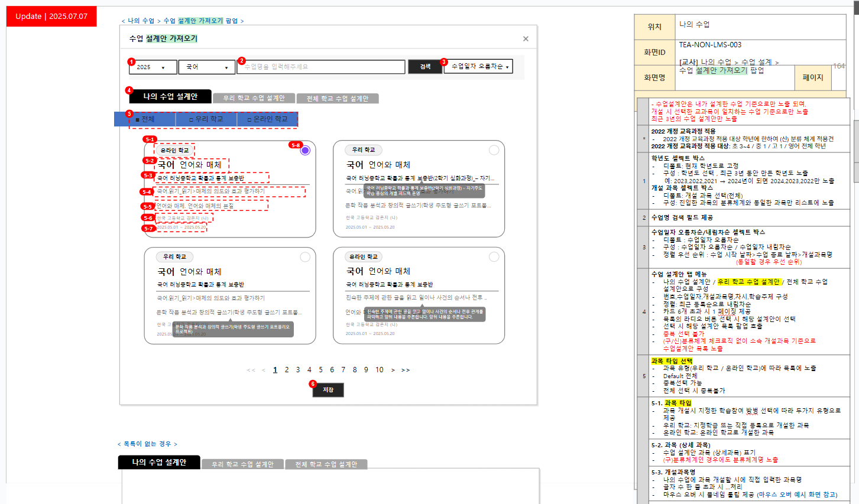Switch to 우리 학교 수업 설계안 tab

(254, 98)
